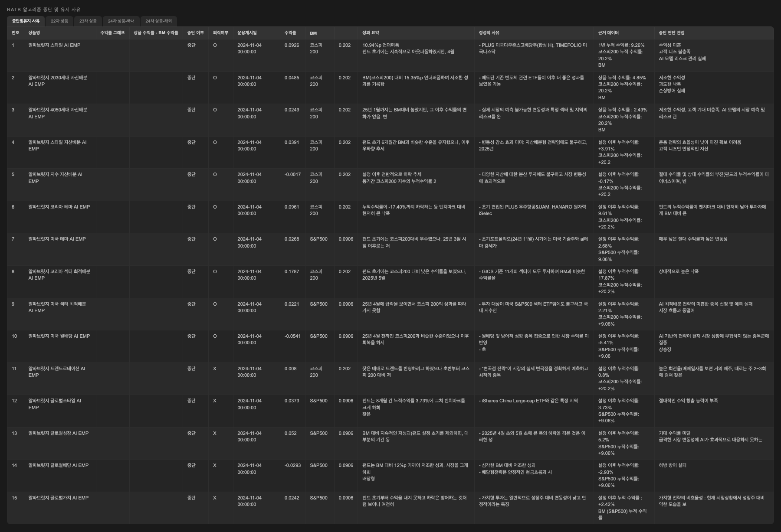Click the 번호 column header
Screen dimensions: 781x532
pyautogui.click(x=16, y=33)
